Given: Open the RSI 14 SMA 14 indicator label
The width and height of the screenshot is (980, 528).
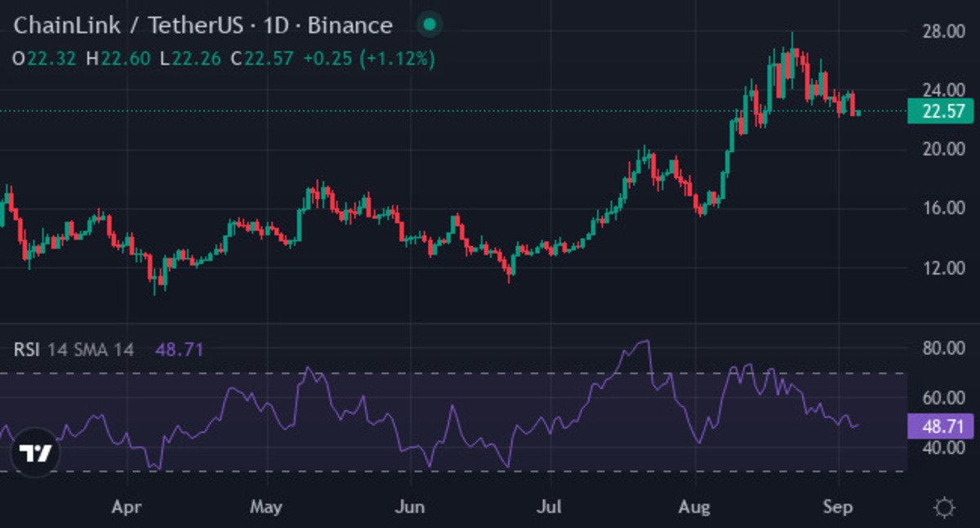Looking at the screenshot, I should pyautogui.click(x=73, y=350).
